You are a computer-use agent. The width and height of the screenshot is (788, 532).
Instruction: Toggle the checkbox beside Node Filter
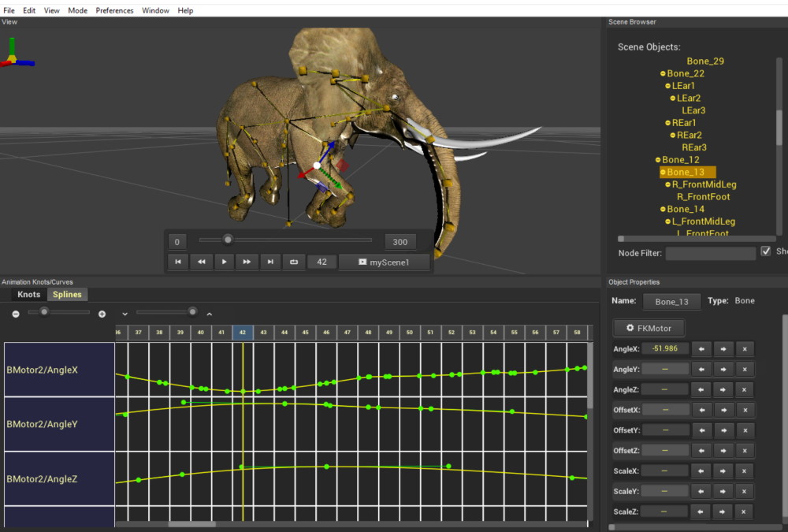pos(765,251)
